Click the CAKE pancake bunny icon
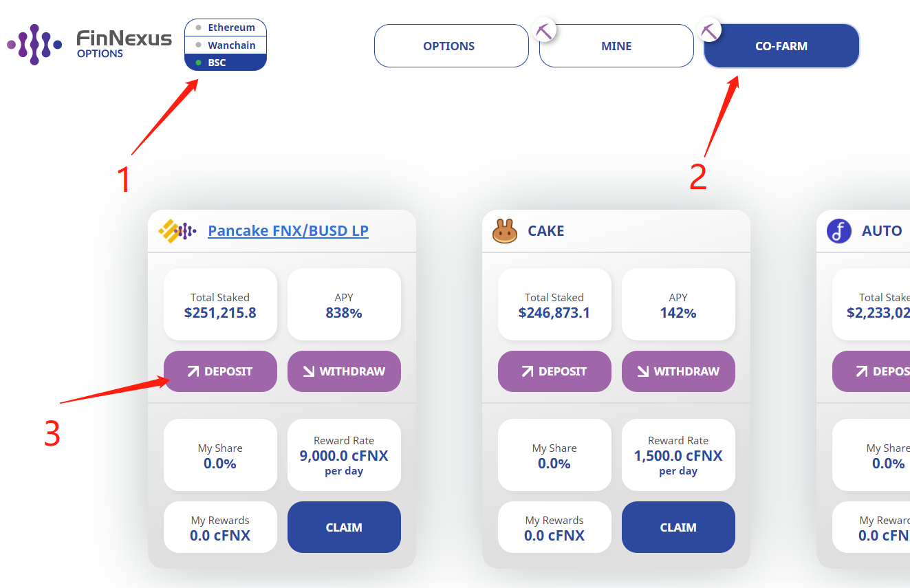The image size is (910, 588). click(x=505, y=231)
